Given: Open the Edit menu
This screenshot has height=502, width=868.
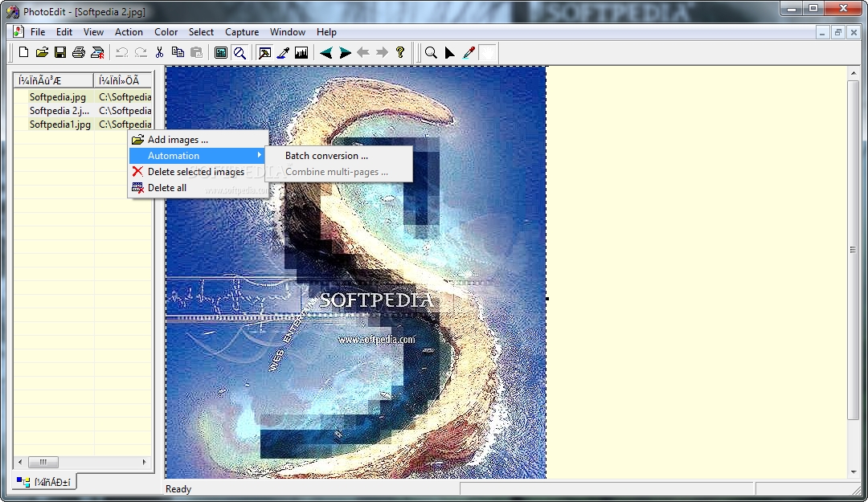Looking at the screenshot, I should click(x=64, y=32).
